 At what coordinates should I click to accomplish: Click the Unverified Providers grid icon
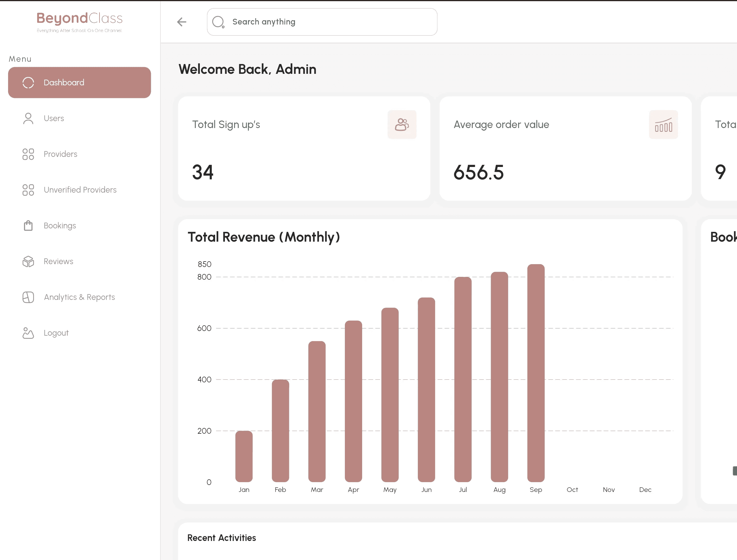pyautogui.click(x=28, y=190)
